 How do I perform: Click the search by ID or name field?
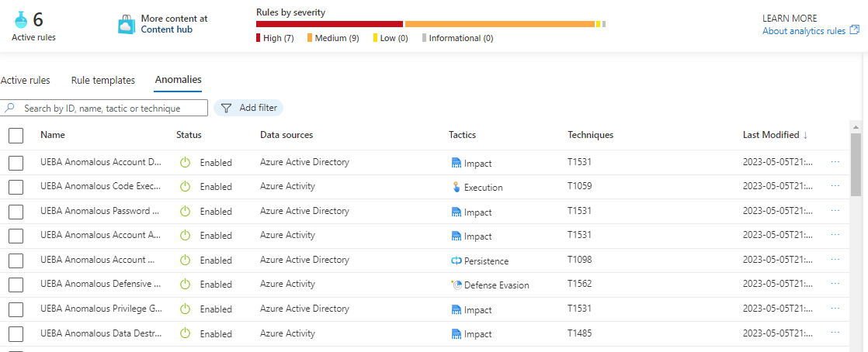[109, 109]
